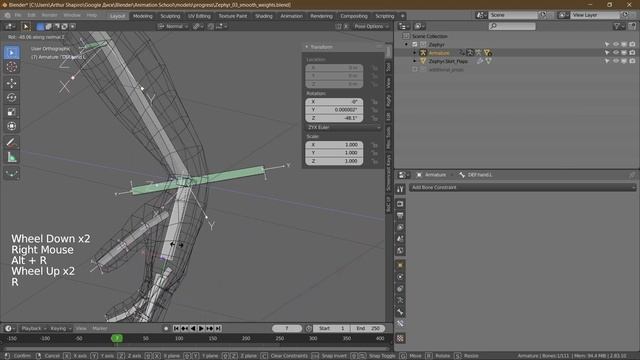Open the Bone Constraints properties tab
Viewport: 640px width, 360px height.
(400, 324)
